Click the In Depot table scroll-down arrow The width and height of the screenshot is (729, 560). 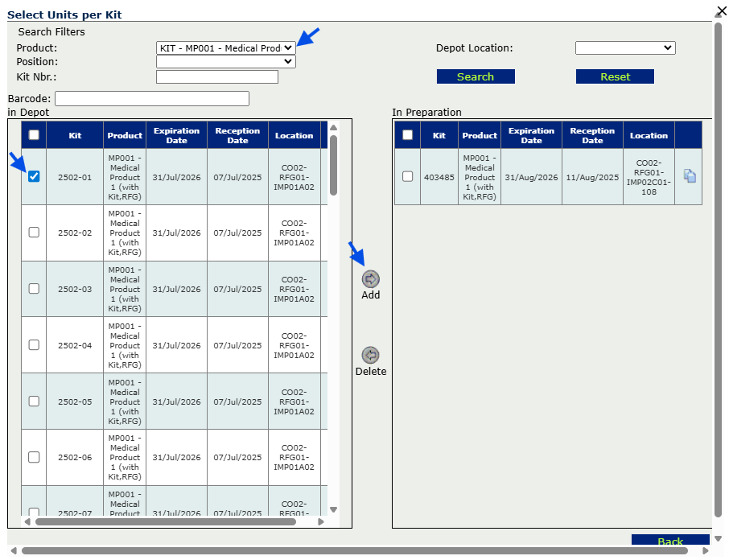334,509
